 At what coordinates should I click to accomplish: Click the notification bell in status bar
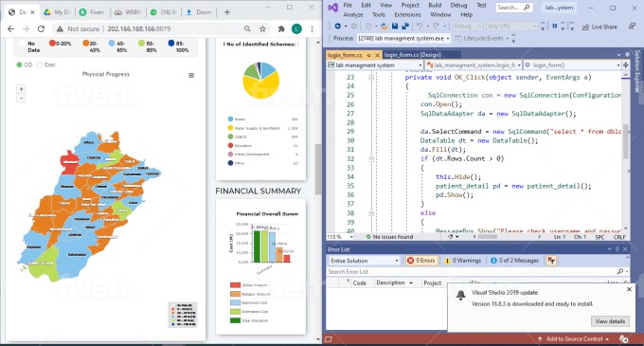[x=623, y=339]
